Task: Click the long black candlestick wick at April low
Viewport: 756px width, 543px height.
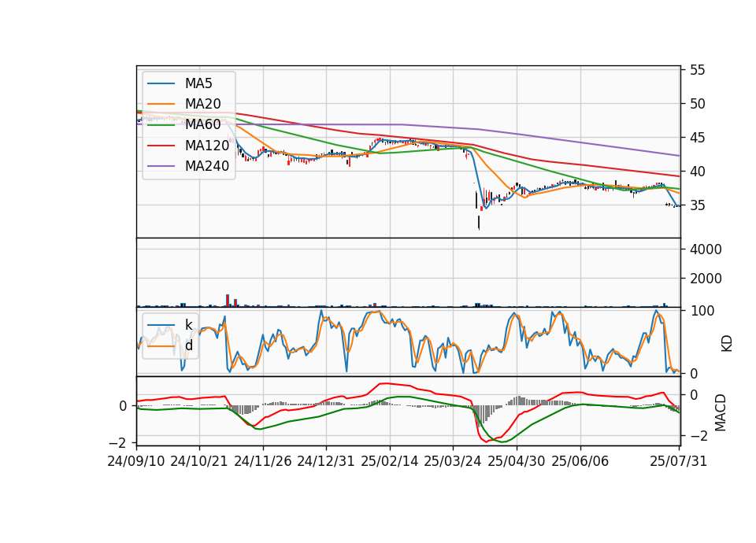Action: tap(479, 222)
